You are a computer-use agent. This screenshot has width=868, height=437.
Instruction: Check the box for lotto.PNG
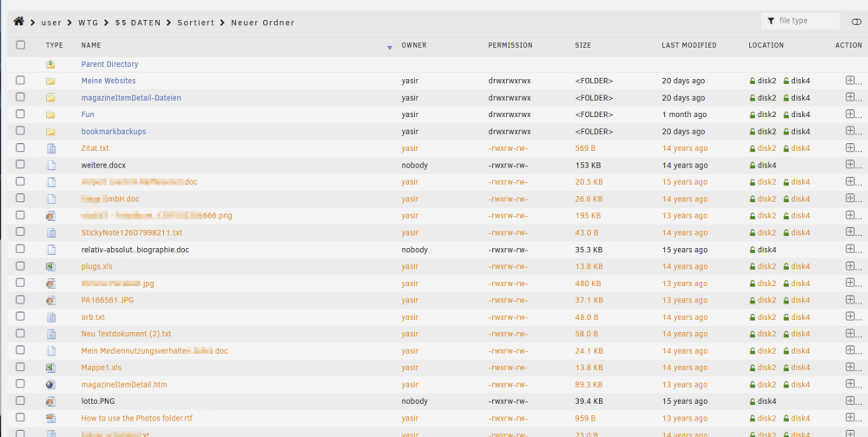click(21, 401)
